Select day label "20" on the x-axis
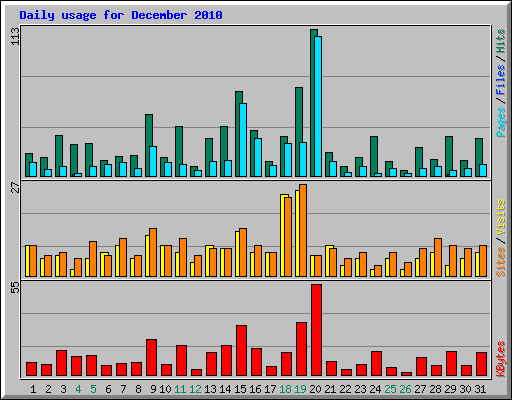Image resolution: width=512 pixels, height=400 pixels. coord(315,389)
